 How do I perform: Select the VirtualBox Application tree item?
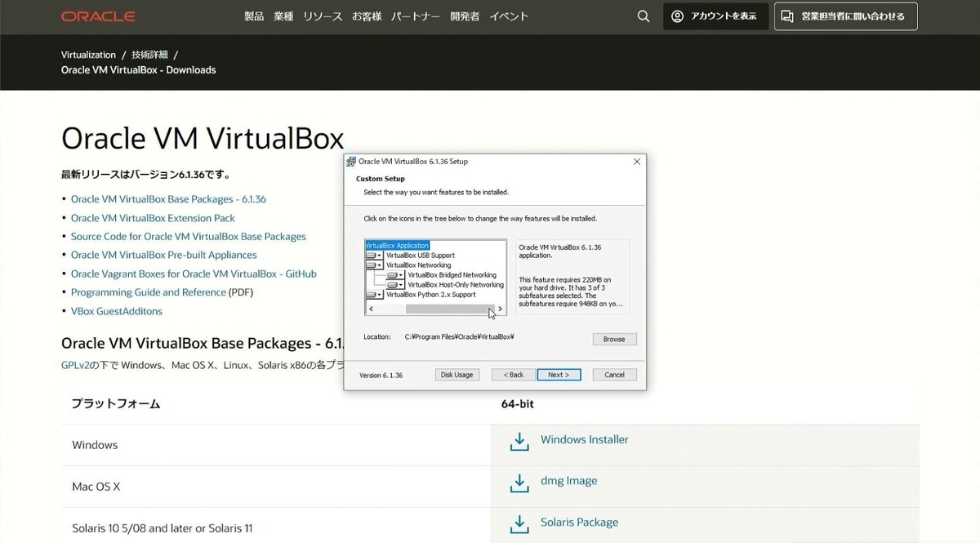(397, 246)
